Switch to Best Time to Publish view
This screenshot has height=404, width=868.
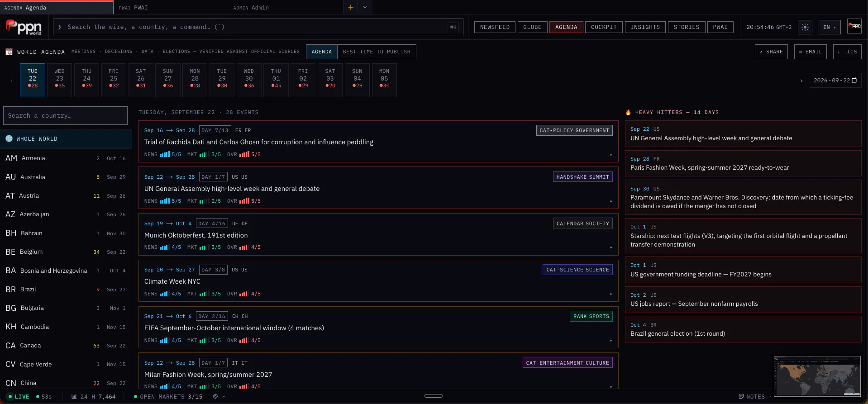(377, 52)
